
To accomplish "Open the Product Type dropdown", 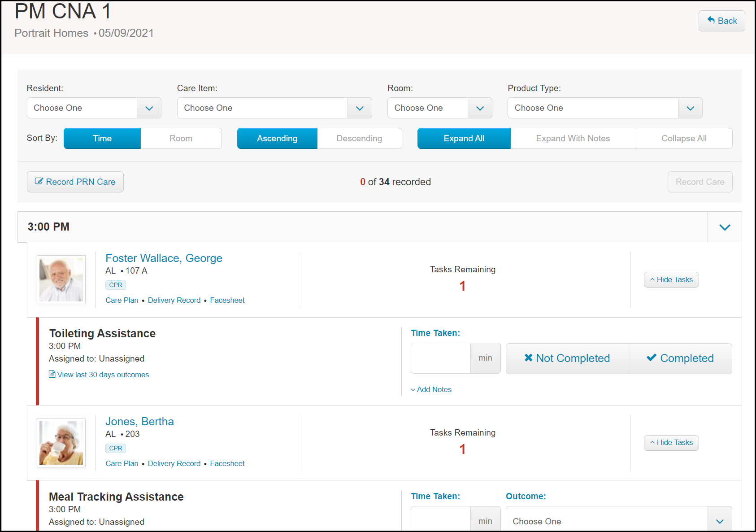I will pos(605,108).
